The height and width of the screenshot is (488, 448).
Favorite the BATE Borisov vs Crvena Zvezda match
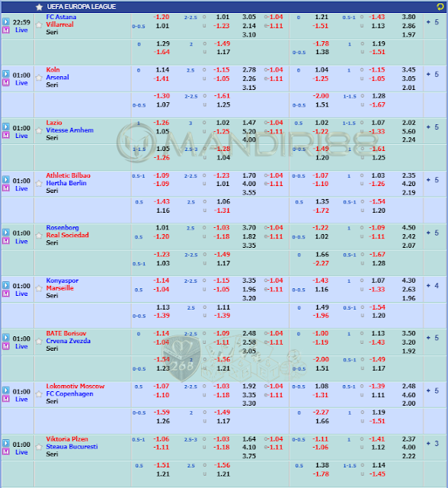click(39, 342)
